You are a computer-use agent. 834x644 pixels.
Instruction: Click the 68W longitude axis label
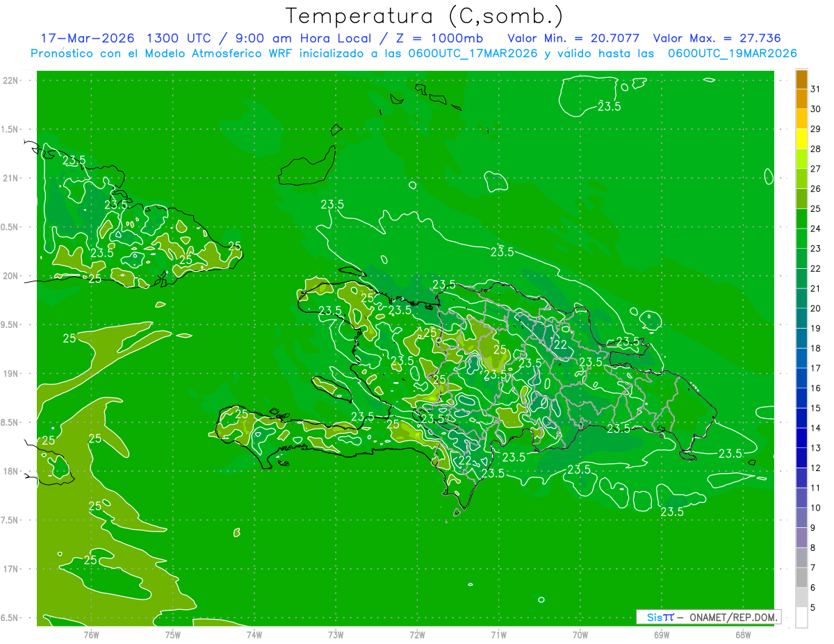tap(743, 634)
